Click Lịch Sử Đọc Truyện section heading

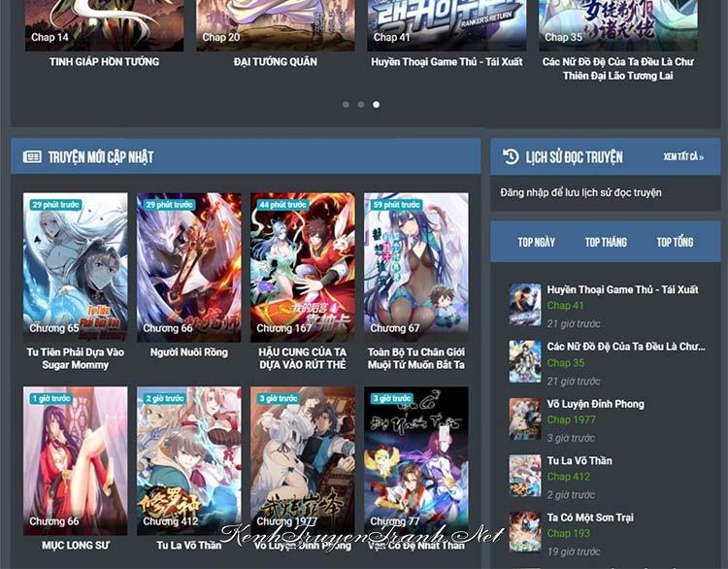tap(575, 157)
